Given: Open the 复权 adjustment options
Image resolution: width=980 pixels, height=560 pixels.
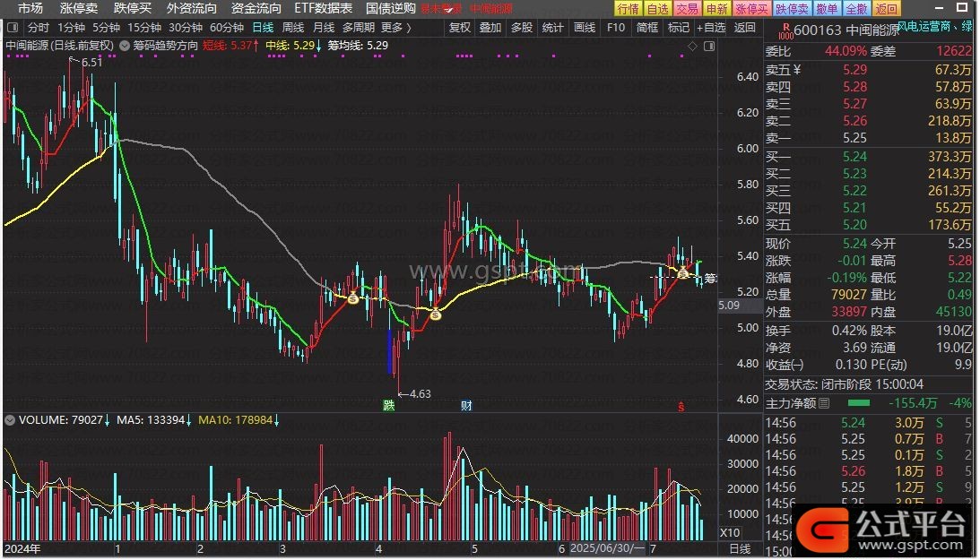Looking at the screenshot, I should pos(460,28).
